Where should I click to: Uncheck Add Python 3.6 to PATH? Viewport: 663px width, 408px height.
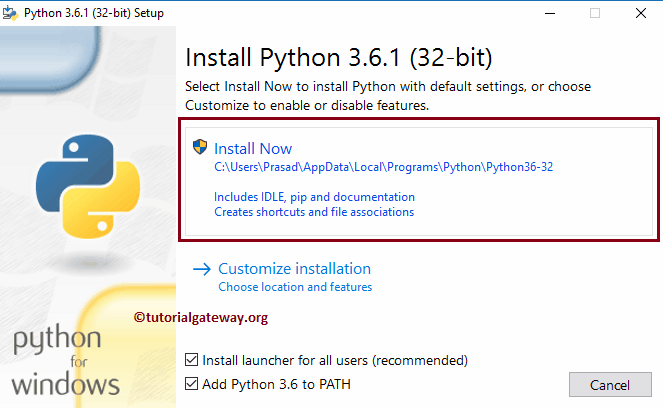pyautogui.click(x=192, y=383)
